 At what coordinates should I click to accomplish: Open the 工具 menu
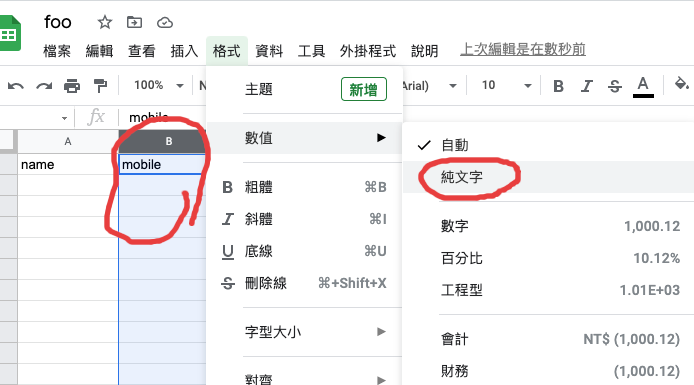(x=312, y=51)
